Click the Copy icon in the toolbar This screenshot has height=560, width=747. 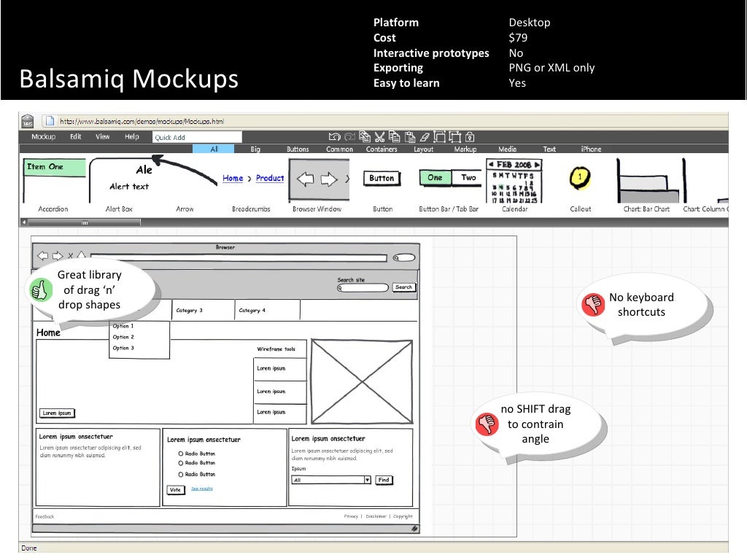pyautogui.click(x=395, y=137)
